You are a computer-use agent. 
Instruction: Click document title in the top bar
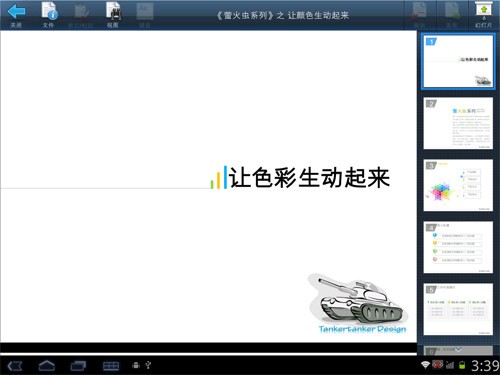click(x=283, y=15)
